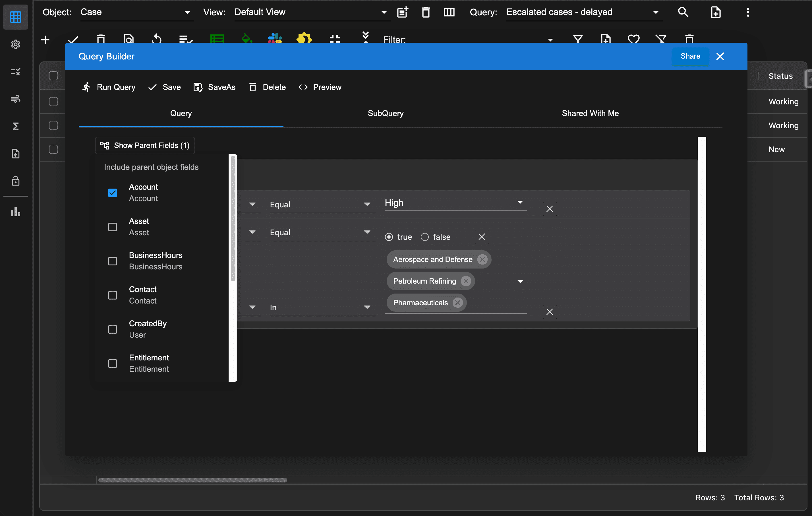Screen dimensions: 812x516
Task: Click the Run Query button
Action: coord(109,87)
